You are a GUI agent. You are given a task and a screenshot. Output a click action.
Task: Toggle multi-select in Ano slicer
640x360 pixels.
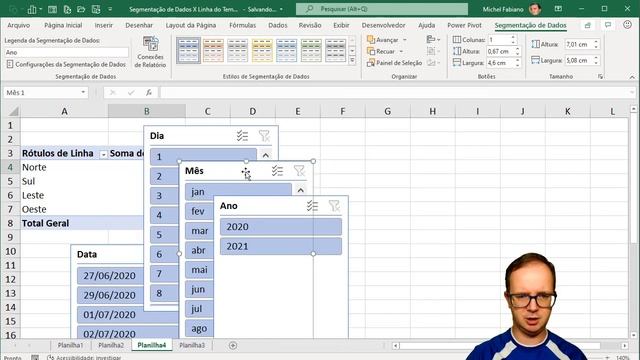point(312,206)
